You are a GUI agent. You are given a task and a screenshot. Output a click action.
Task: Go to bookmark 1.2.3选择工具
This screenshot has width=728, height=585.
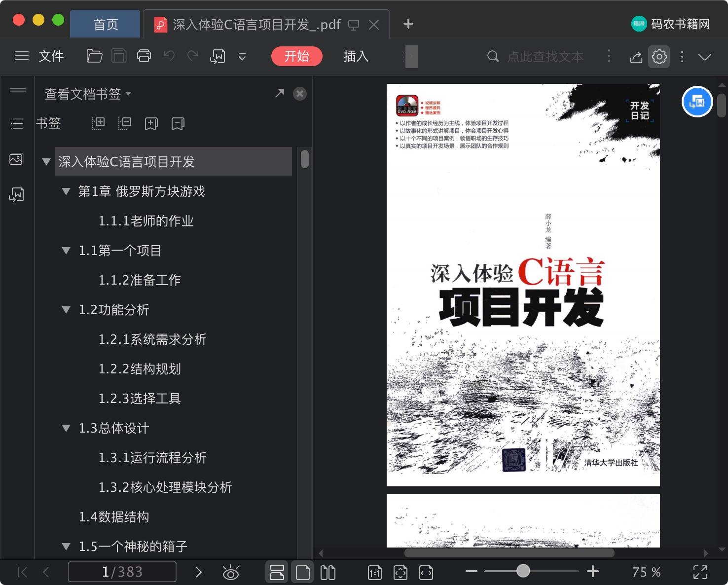(140, 399)
